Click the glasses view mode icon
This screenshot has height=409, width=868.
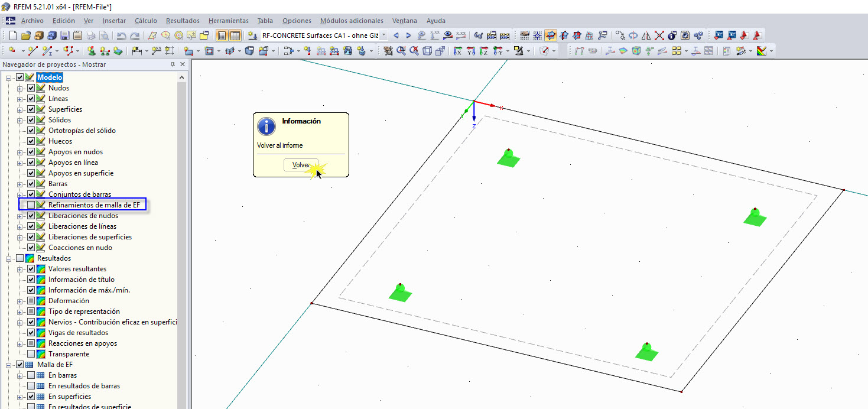tap(478, 35)
